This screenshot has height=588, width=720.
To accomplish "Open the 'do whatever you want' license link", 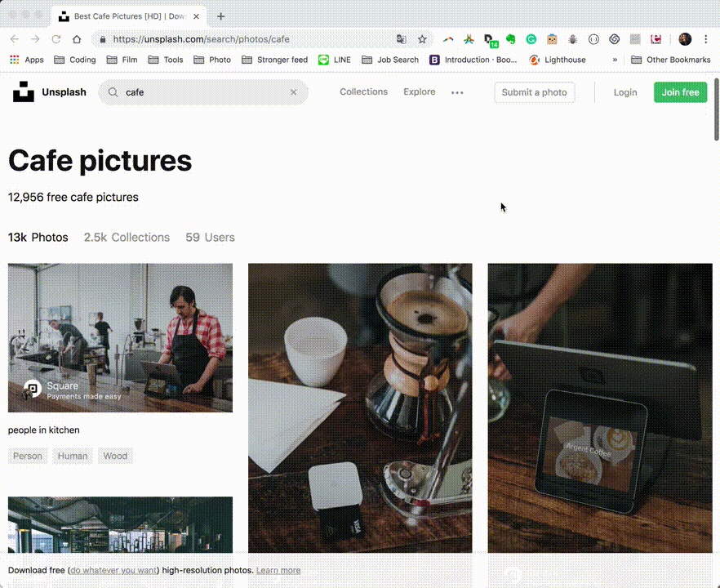I will [x=113, y=570].
